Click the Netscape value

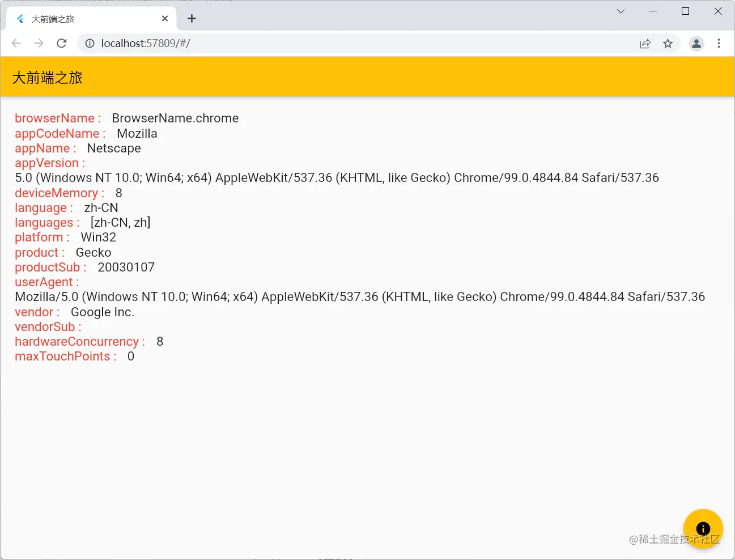[x=114, y=148]
